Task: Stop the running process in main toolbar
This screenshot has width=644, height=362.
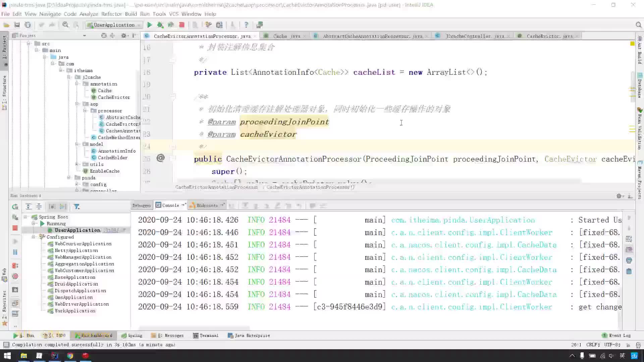Action: click(182, 25)
